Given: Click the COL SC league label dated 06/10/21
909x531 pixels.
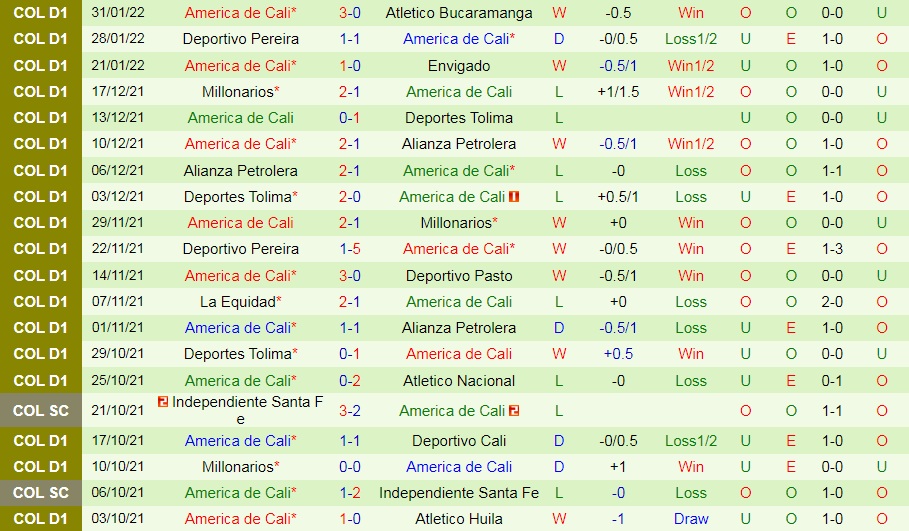Looking at the screenshot, I should coord(41,492).
